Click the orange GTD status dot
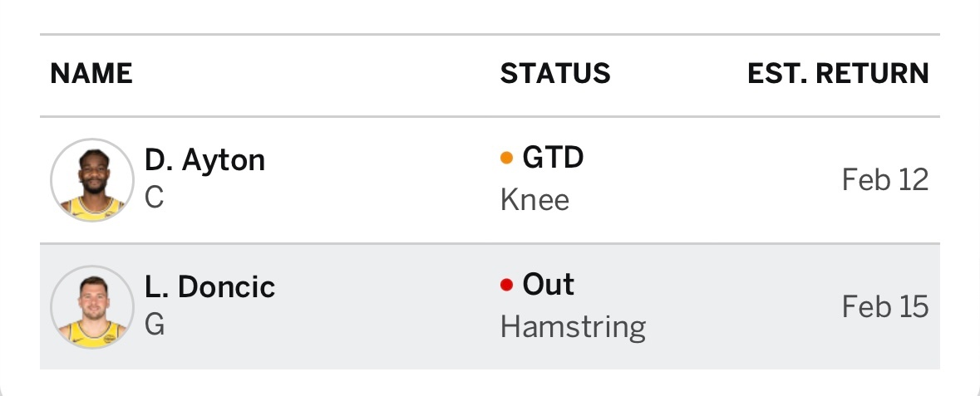Screen dimensions: 980x396 point(506,158)
